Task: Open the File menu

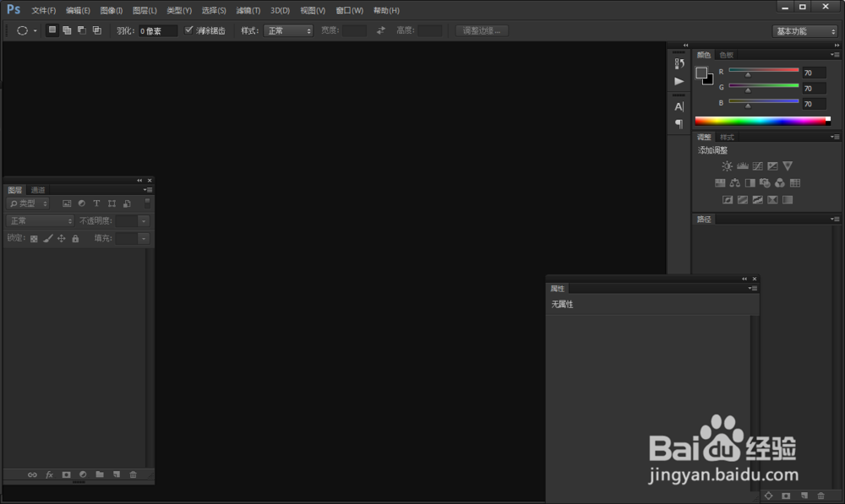Action: click(44, 11)
